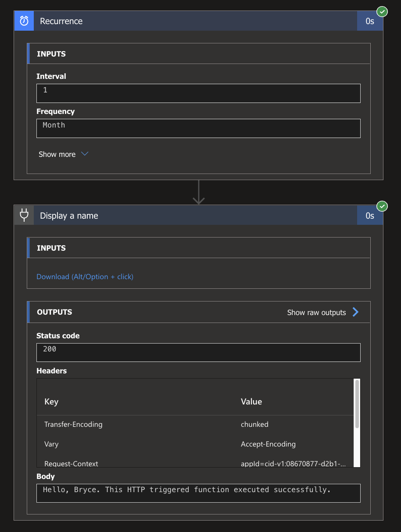This screenshot has height=532, width=401.
Task: Expand Show more in Recurrence inputs
Action: pos(57,154)
